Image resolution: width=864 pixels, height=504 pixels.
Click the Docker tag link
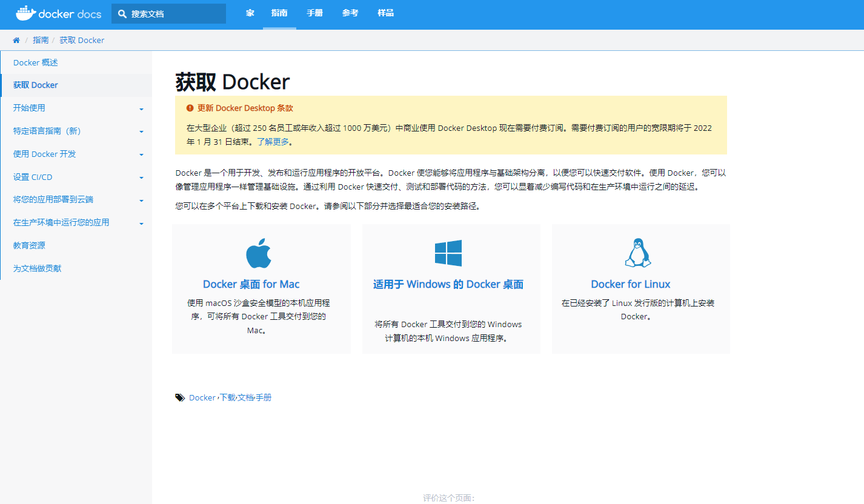[x=202, y=398]
